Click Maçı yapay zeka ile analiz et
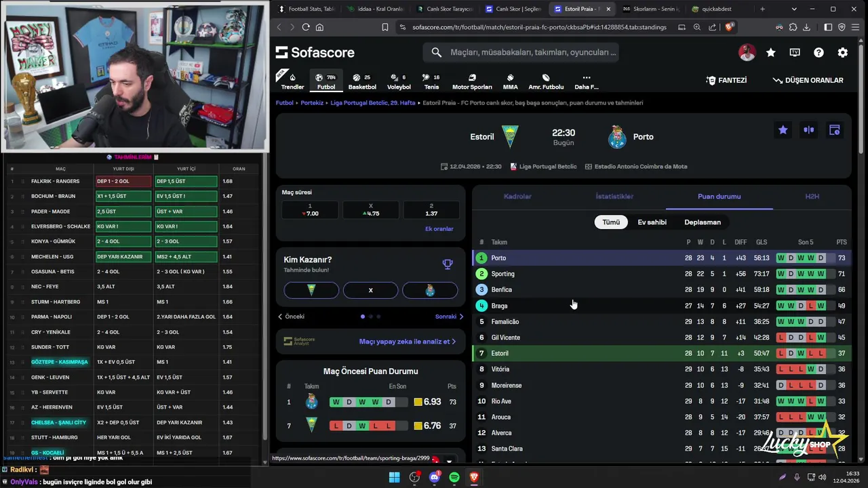The width and height of the screenshot is (868, 488). (407, 342)
